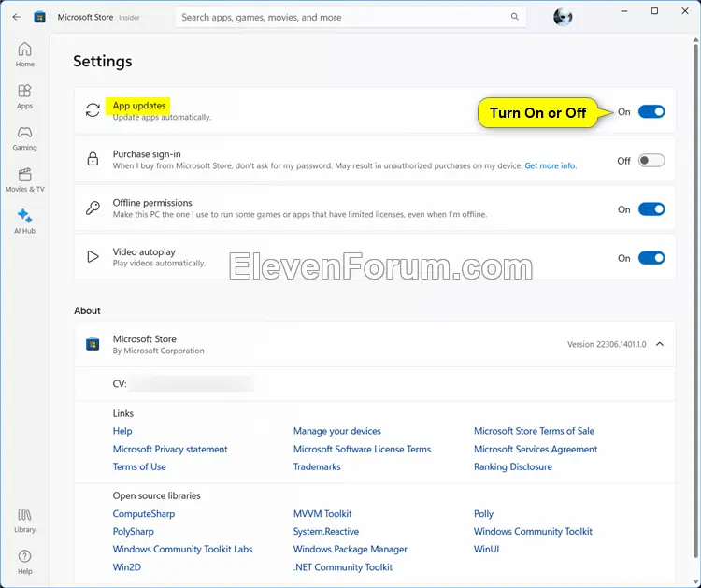Open the Apps section in sidebar
This screenshot has width=701, height=588.
pyautogui.click(x=24, y=95)
